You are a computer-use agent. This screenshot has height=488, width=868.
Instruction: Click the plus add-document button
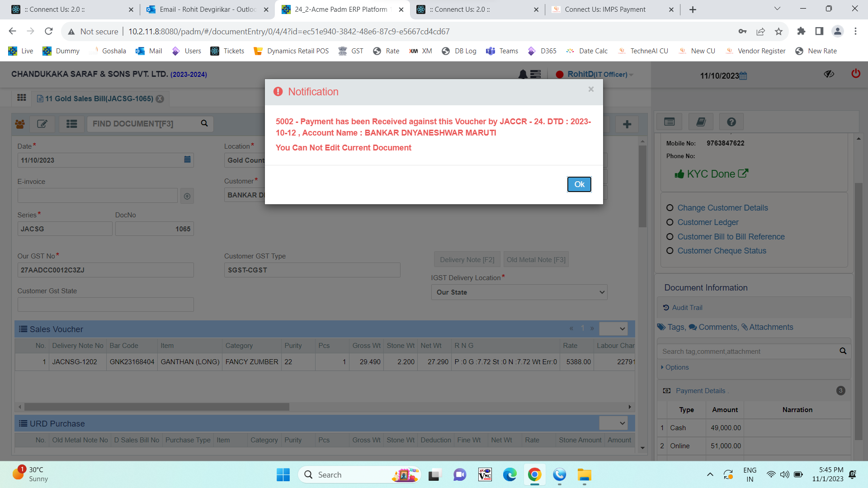point(627,124)
